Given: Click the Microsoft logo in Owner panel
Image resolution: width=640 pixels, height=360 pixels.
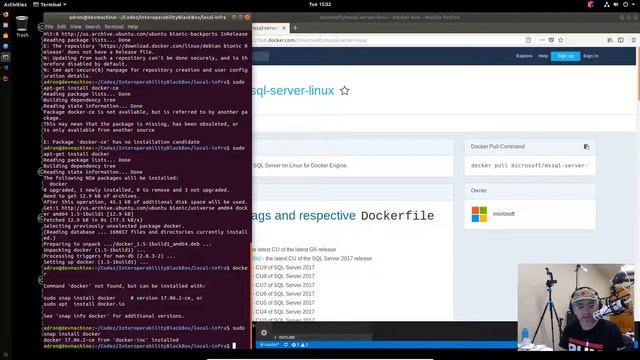Looking at the screenshot, I should (x=479, y=214).
